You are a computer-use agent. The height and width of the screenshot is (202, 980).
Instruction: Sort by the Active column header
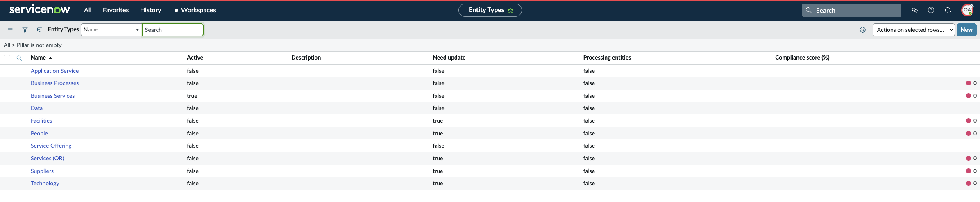click(195, 58)
